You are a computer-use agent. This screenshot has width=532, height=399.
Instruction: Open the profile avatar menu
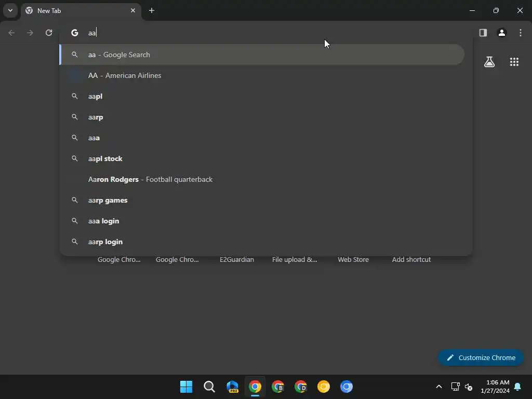click(x=502, y=33)
